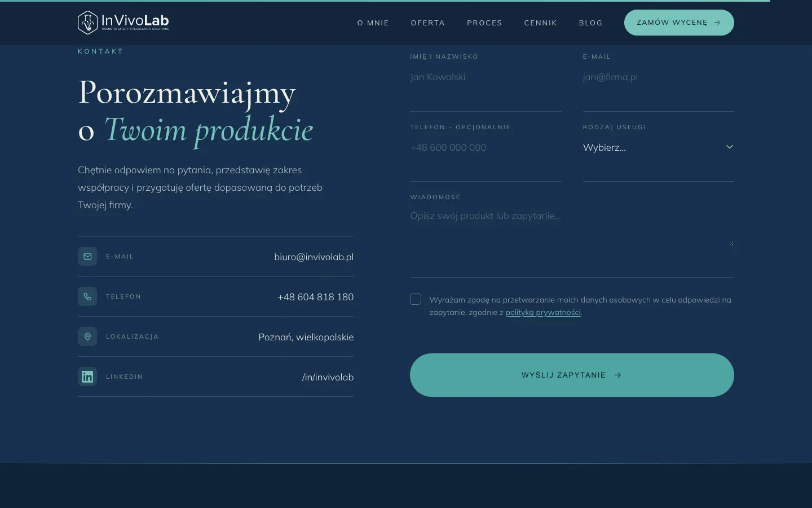This screenshot has height=508, width=812.
Task: Open the Rodzaj usługi dropdown
Action: 659,147
